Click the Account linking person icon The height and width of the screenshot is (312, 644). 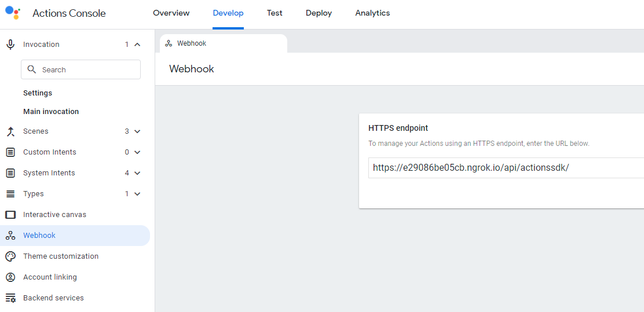10,277
